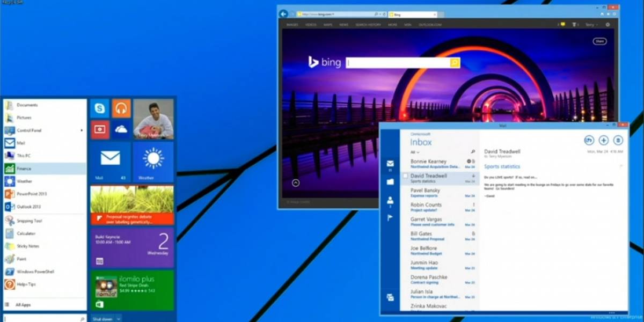Open Pictures from the Start menu list
The image size is (644, 322).
[45, 118]
